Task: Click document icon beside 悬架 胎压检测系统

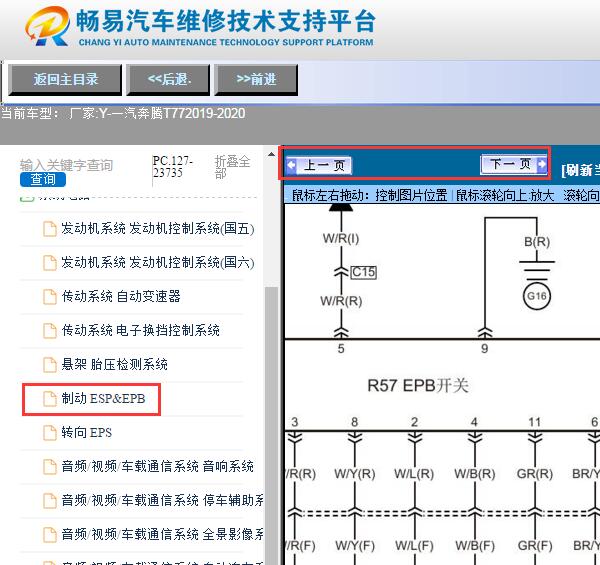Action: click(50, 365)
